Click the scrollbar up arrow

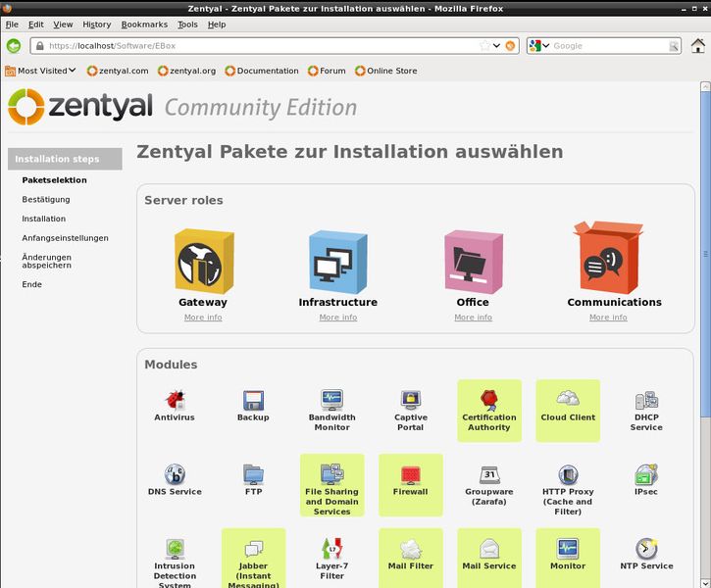tap(705, 86)
